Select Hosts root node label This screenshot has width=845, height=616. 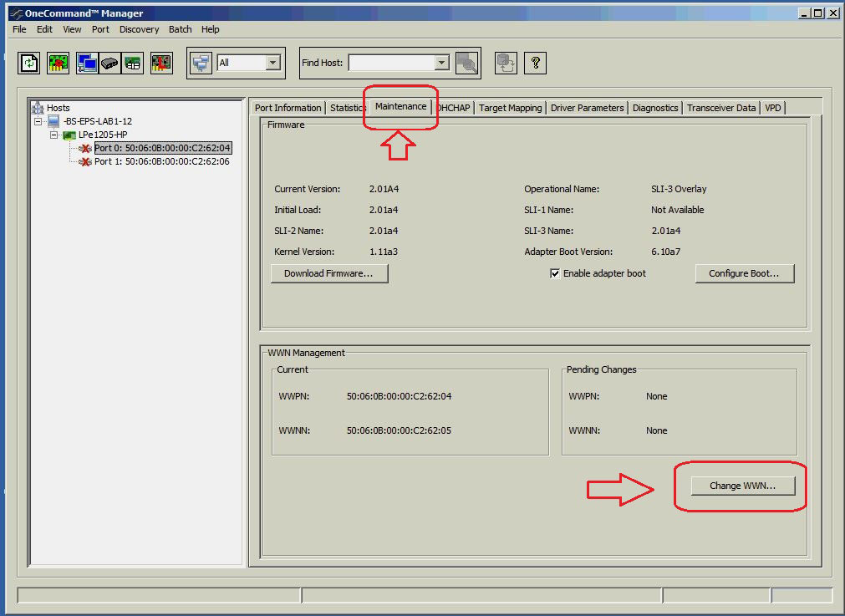coord(59,108)
